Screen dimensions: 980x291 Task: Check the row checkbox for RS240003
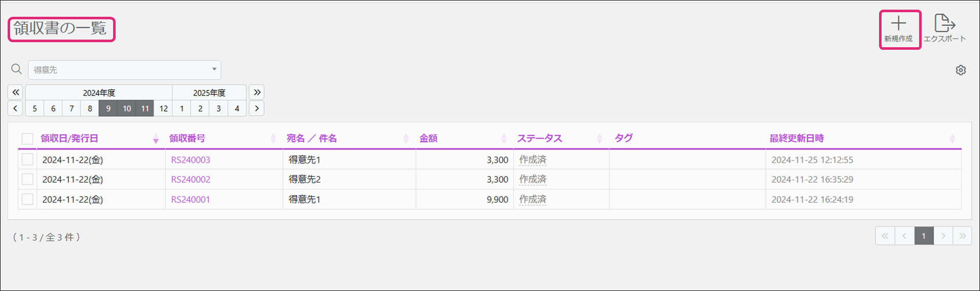click(27, 159)
